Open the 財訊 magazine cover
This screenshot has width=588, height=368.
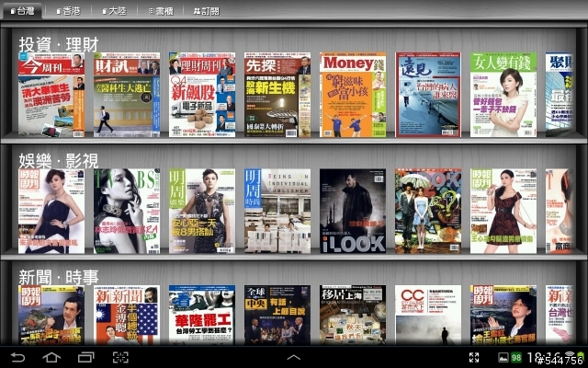[x=127, y=95]
